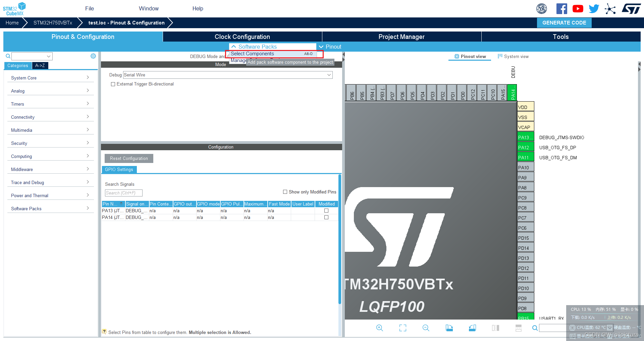Expand the System Core category
The image size is (644, 341).
click(50, 78)
